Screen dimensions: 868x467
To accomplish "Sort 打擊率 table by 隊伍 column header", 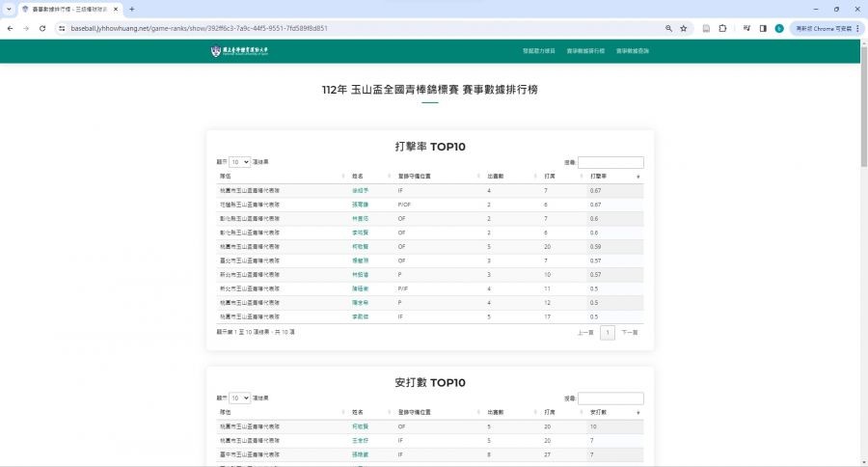I will (x=280, y=177).
